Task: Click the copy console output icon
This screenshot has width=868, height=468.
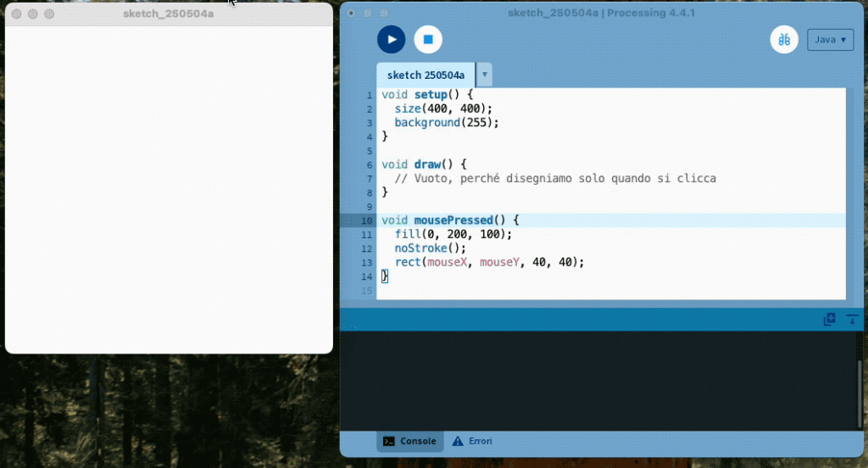Action: point(830,320)
